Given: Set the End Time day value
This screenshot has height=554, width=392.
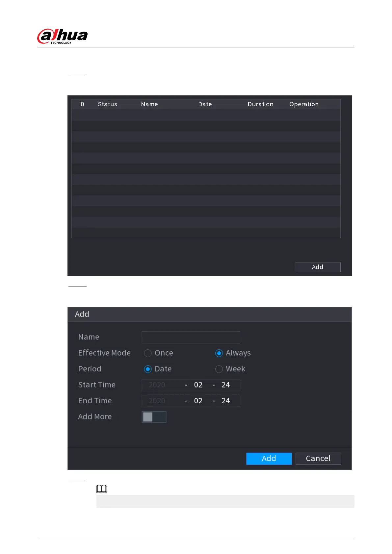Looking at the screenshot, I should pyautogui.click(x=225, y=401).
